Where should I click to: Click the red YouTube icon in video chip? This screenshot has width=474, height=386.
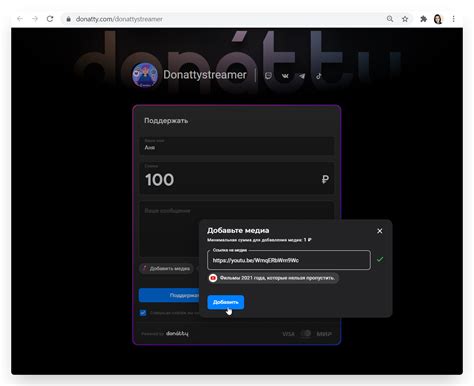point(213,278)
